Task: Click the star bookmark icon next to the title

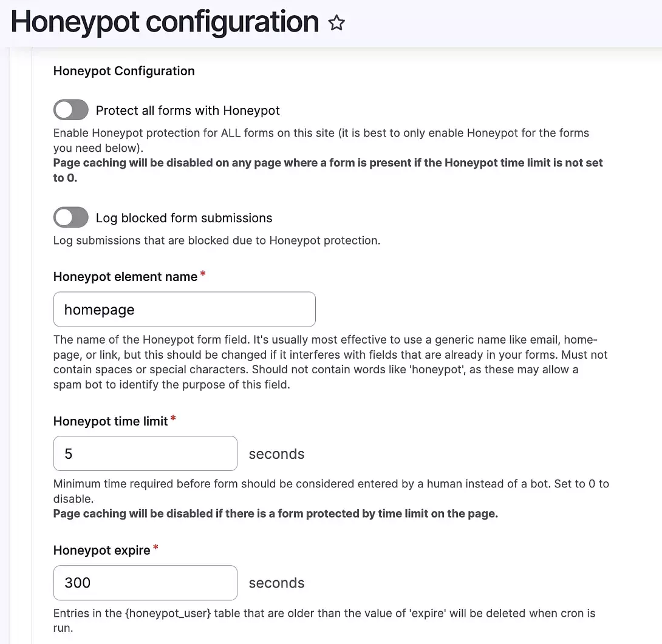Action: [336, 22]
